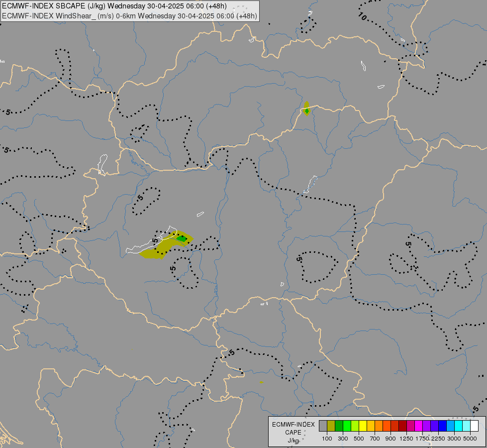487x448 pixels.
Task: Click the legend value 1250
Action: click(406, 439)
